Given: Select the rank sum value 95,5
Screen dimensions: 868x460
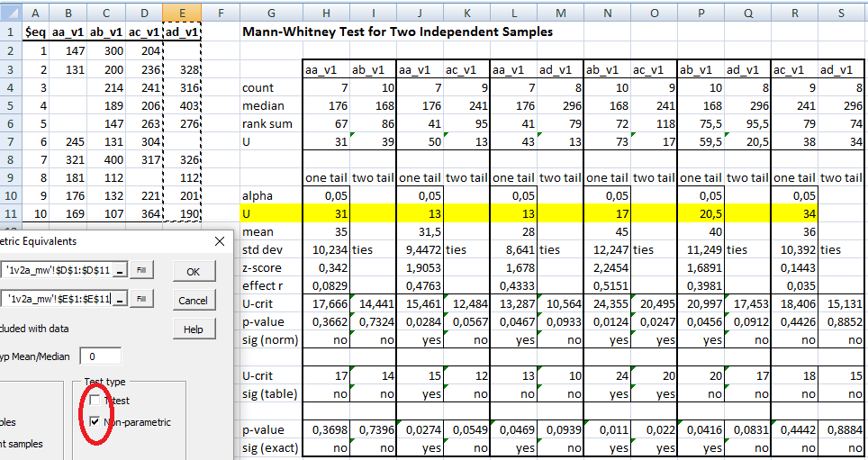Looking at the screenshot, I should pos(747,124).
